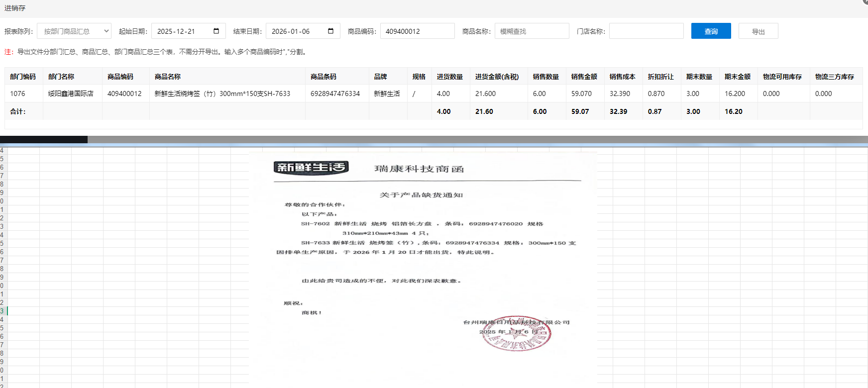The width and height of the screenshot is (868, 388).
Task: Click the 新鲜生活 logo in the letter
Action: point(311,168)
